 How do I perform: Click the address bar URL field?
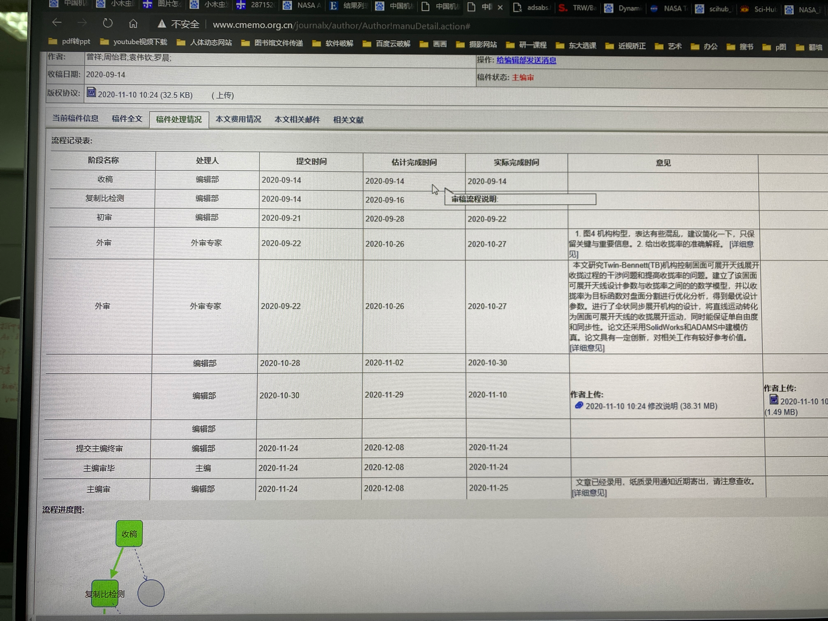(340, 25)
